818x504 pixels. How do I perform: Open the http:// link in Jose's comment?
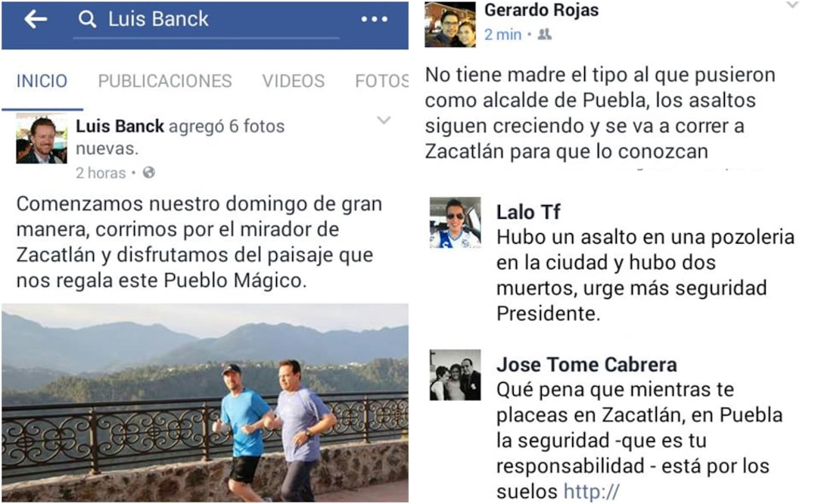(x=592, y=491)
